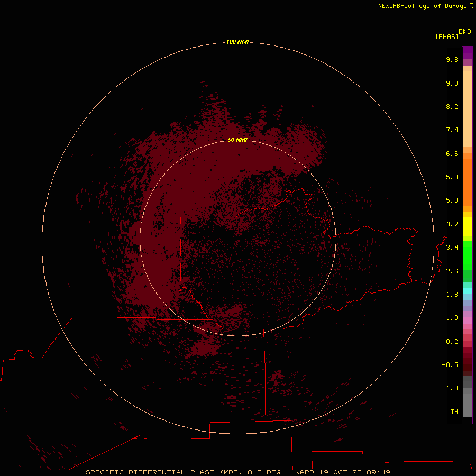Click the 6.6 color scale value
The width and height of the screenshot is (476, 476).
click(452, 153)
